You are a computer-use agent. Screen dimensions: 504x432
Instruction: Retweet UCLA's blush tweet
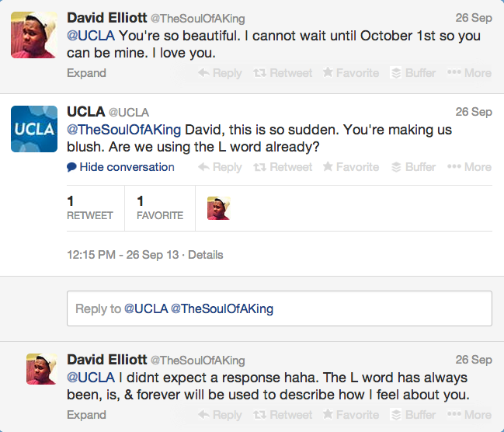point(283,167)
